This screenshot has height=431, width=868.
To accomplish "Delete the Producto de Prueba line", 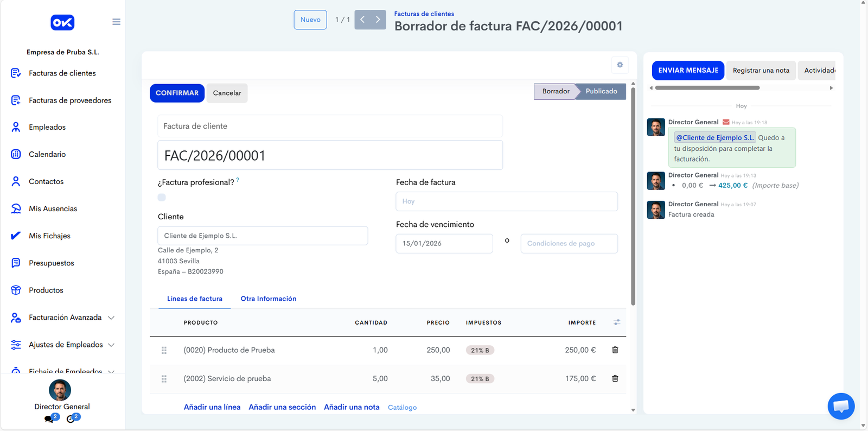I will tap(615, 350).
